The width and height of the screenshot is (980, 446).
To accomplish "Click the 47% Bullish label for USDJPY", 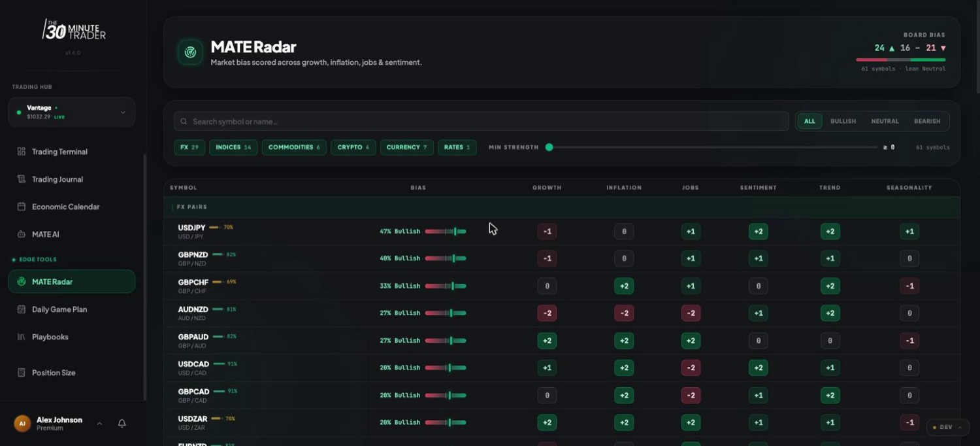I will [400, 232].
